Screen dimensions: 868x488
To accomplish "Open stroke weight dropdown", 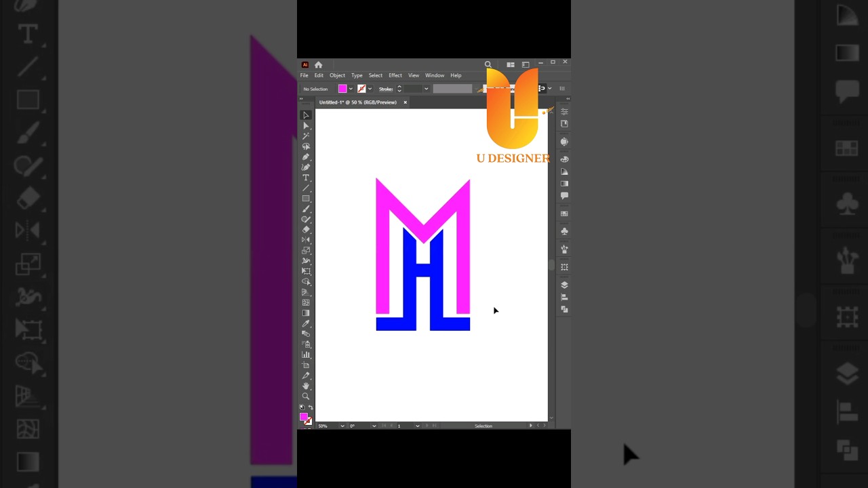I will click(426, 89).
